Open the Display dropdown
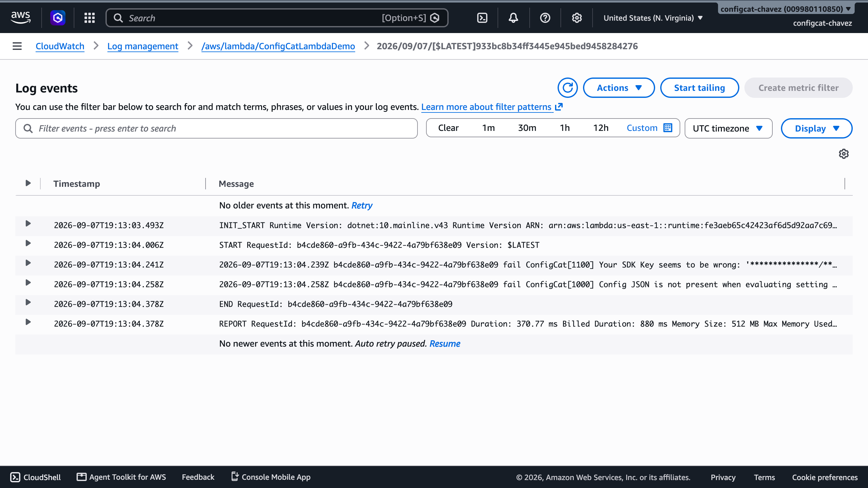 click(817, 128)
